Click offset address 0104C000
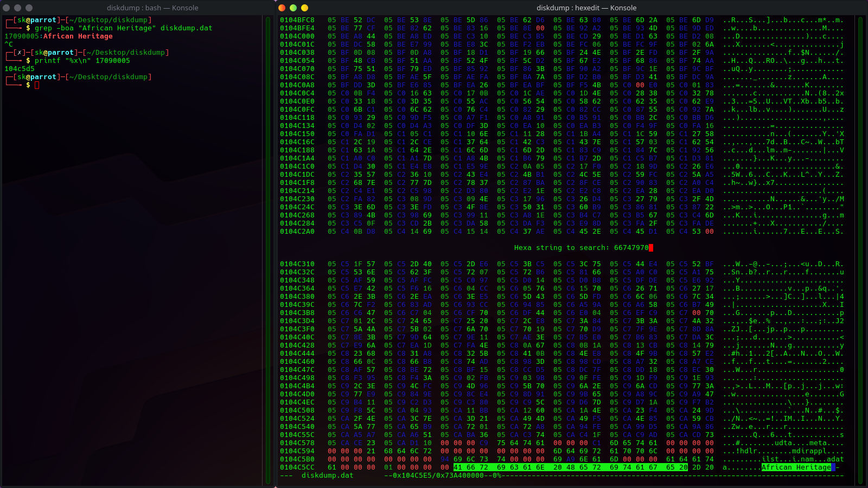This screenshot has width=868, height=488. (297, 36)
